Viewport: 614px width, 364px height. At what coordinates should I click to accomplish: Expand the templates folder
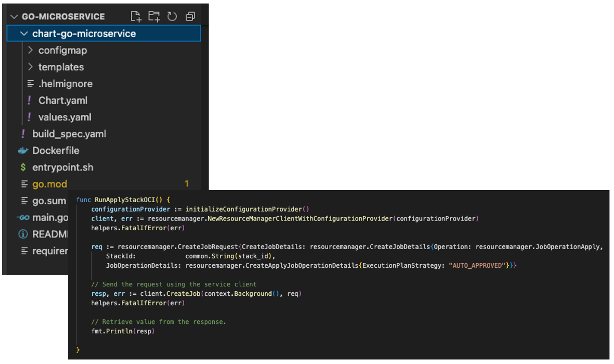click(30, 67)
